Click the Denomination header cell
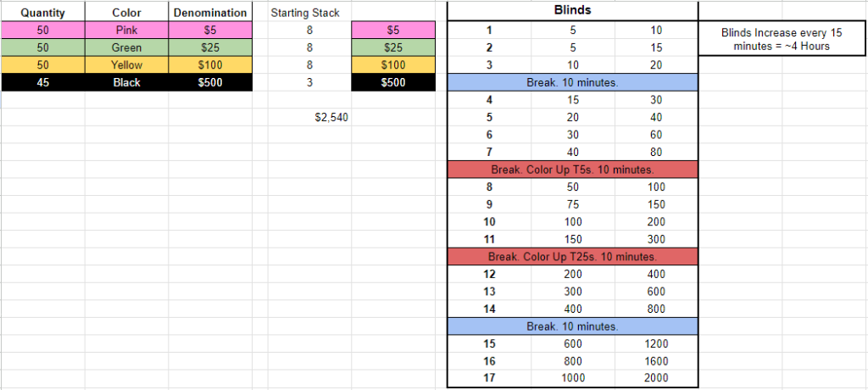868x390 pixels. (x=210, y=12)
